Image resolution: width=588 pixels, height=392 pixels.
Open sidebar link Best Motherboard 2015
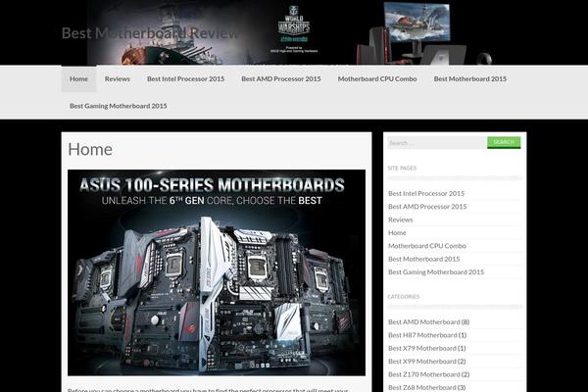[423, 259]
